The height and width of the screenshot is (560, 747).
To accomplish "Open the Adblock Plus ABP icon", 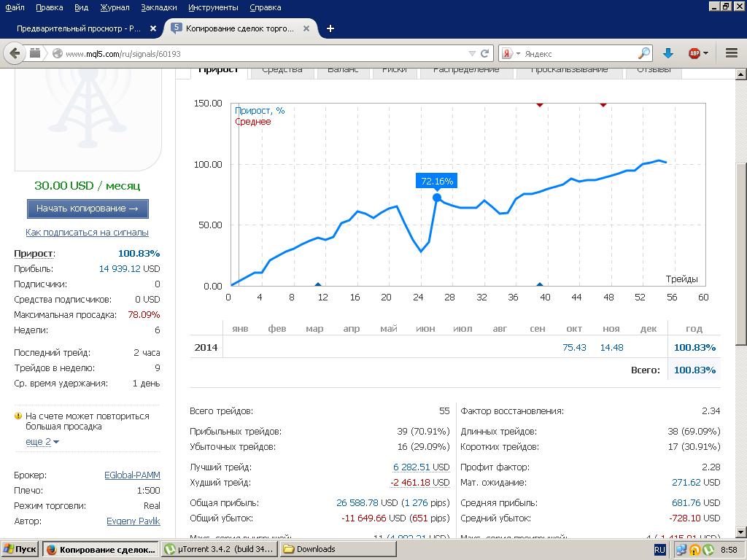I will [x=694, y=53].
